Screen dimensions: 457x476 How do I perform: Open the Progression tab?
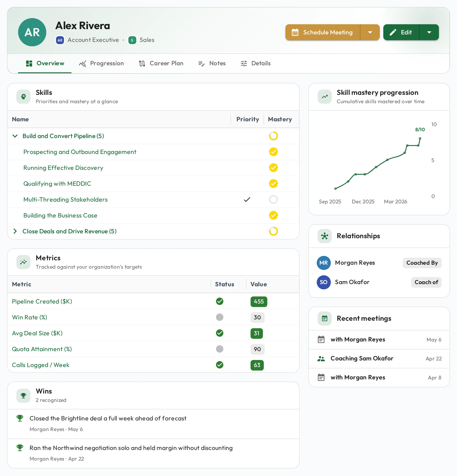[101, 63]
